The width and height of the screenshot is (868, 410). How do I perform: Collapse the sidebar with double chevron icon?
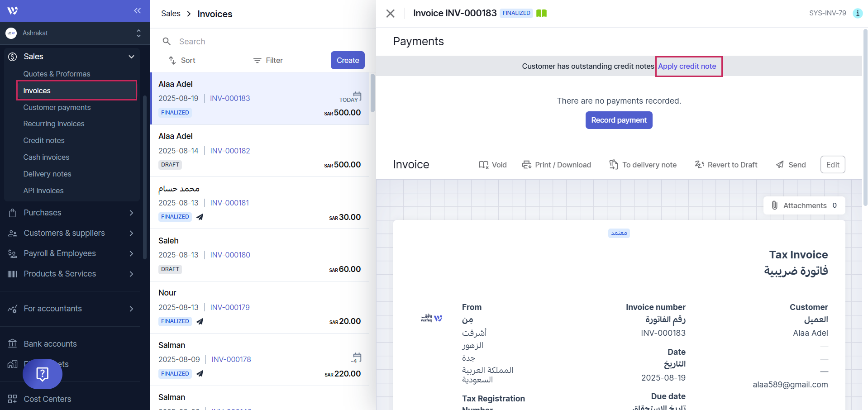pos(137,10)
